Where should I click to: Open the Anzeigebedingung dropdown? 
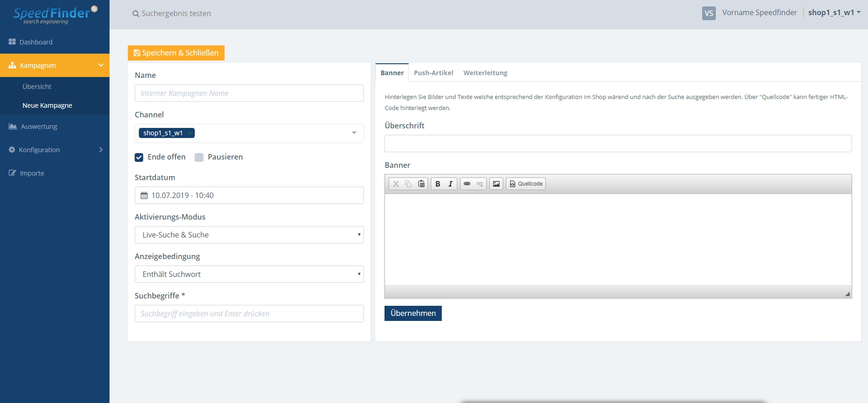[249, 274]
